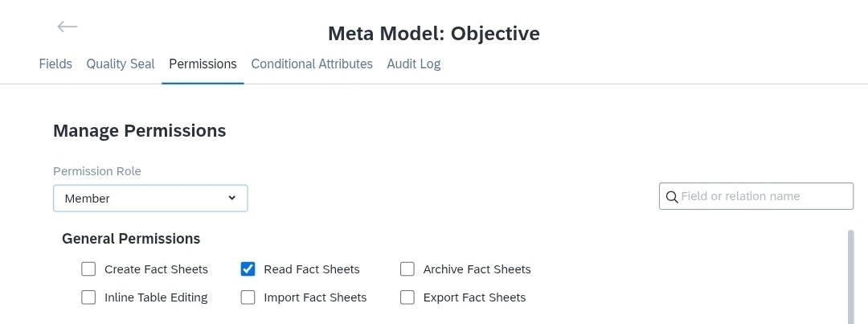Enable Import Fact Sheets checkbox
The image size is (868, 324).
coord(248,297)
